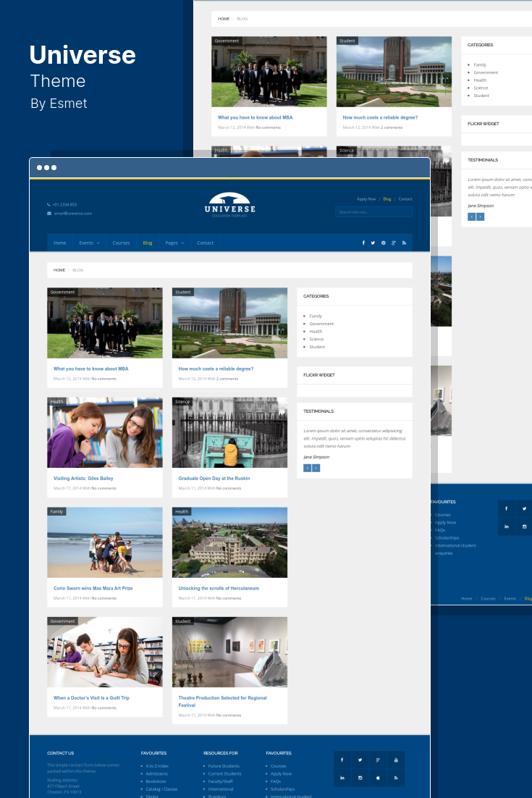Click next testimonial arrow in the front window

pos(316,469)
